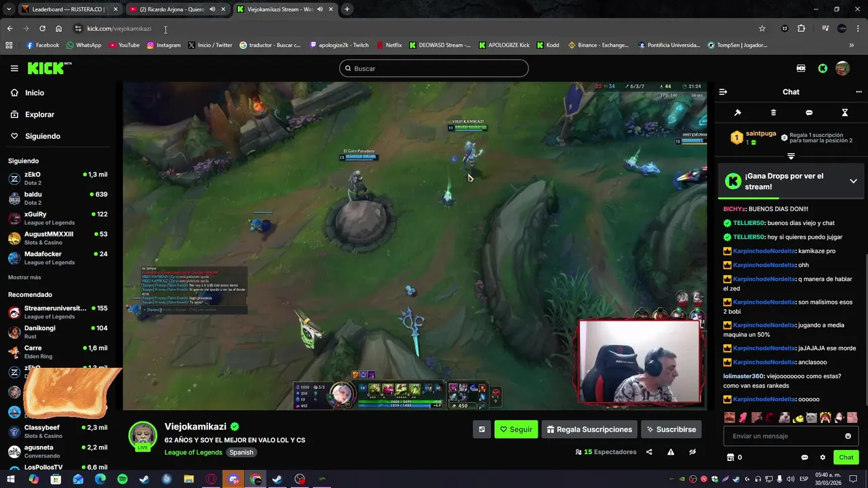Click inside the Buscar search field

[x=434, y=68]
